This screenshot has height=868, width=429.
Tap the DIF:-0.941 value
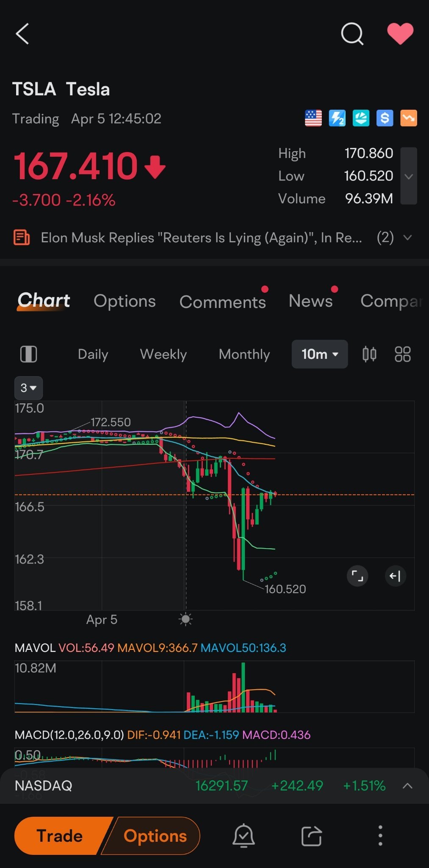(154, 735)
